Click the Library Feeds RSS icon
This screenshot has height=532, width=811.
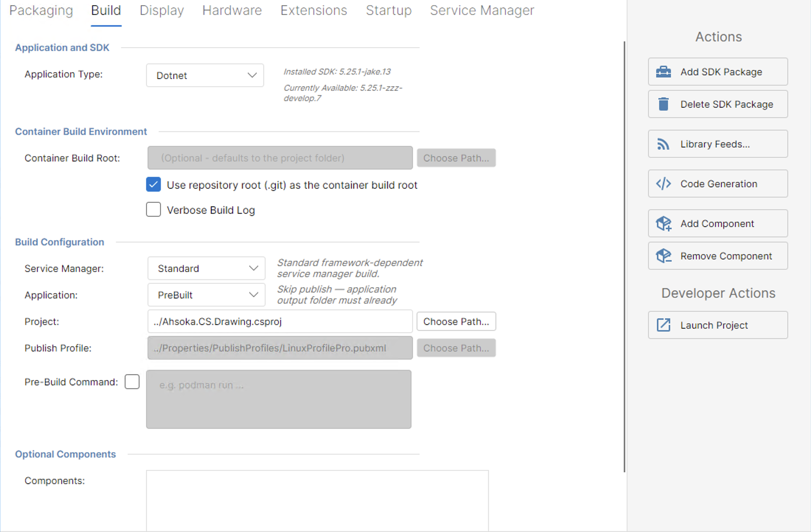click(x=663, y=144)
